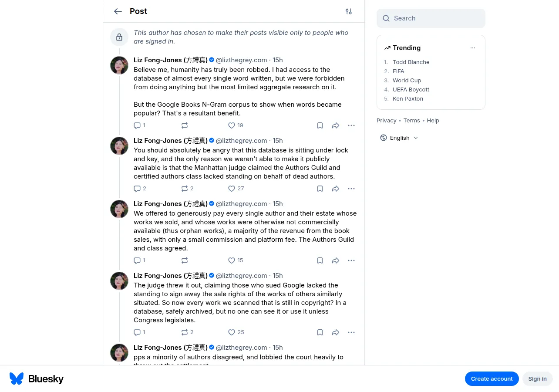The height and width of the screenshot is (392, 559).
Task: Like the post with 15 likes
Action: click(236, 260)
